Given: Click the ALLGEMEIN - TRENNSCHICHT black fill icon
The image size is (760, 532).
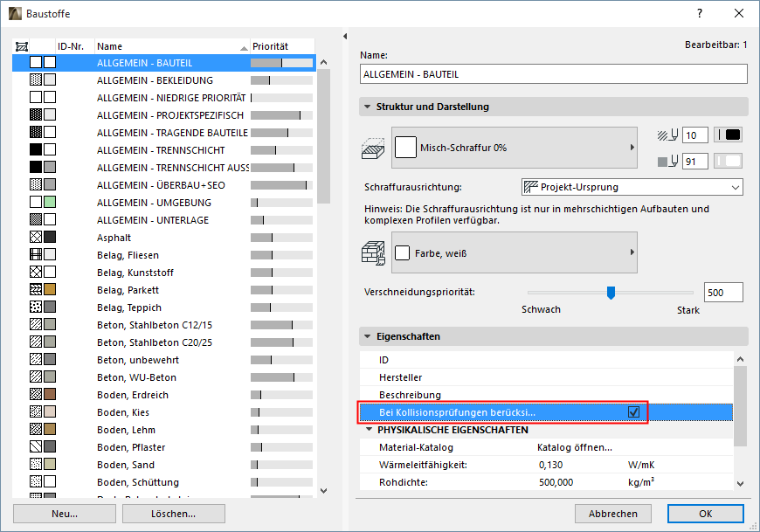Looking at the screenshot, I should pyautogui.click(x=36, y=149).
